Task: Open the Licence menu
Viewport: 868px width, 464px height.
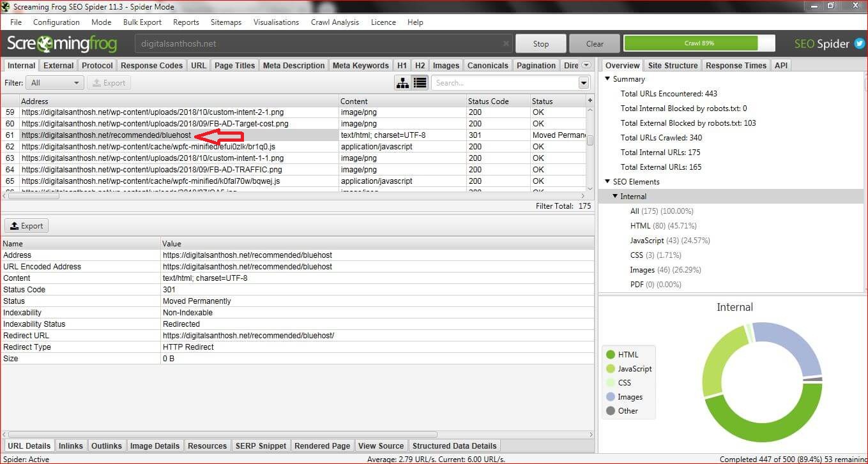Action: click(x=383, y=22)
